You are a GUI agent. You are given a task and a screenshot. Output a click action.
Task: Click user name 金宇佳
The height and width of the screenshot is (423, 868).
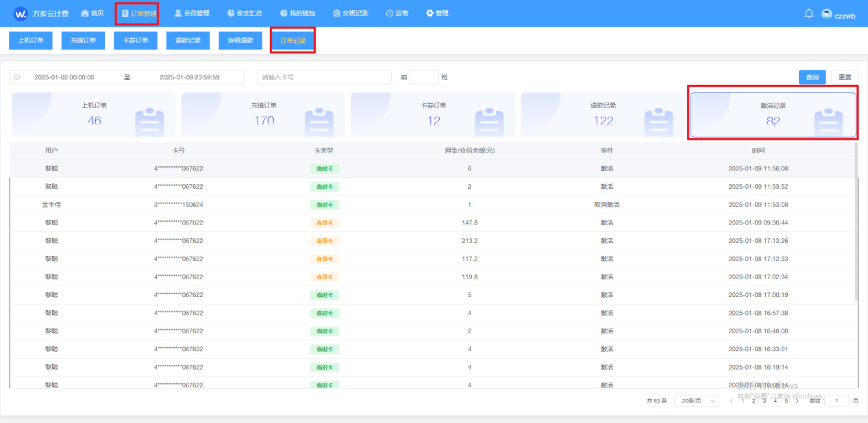pyautogui.click(x=51, y=204)
